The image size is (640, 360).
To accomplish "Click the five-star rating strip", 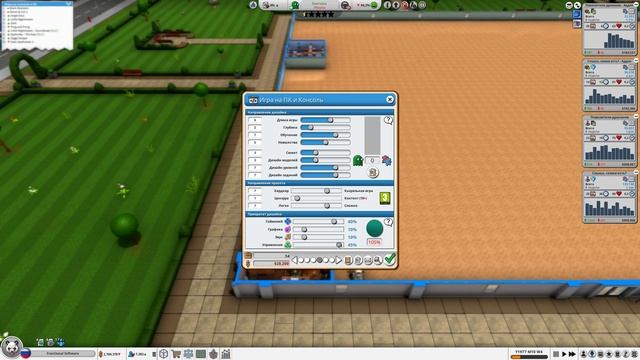I will (319, 14).
